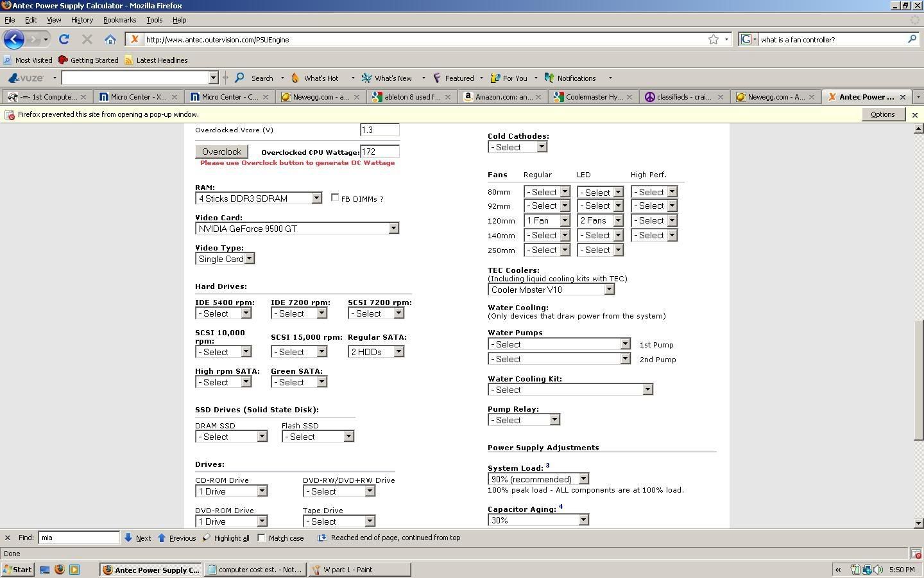The width and height of the screenshot is (924, 578).
Task: Click the Overclock button
Action: tap(221, 152)
